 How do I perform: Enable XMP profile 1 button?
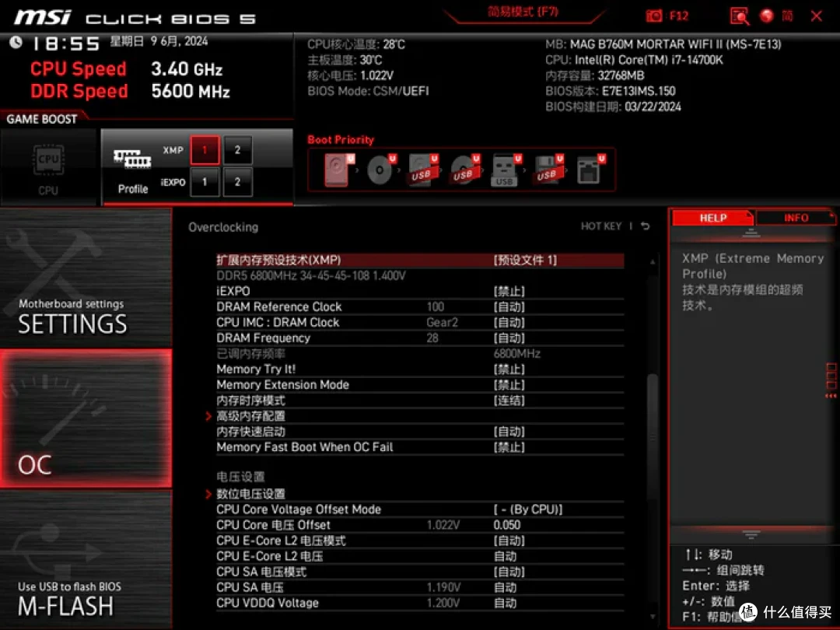click(205, 150)
